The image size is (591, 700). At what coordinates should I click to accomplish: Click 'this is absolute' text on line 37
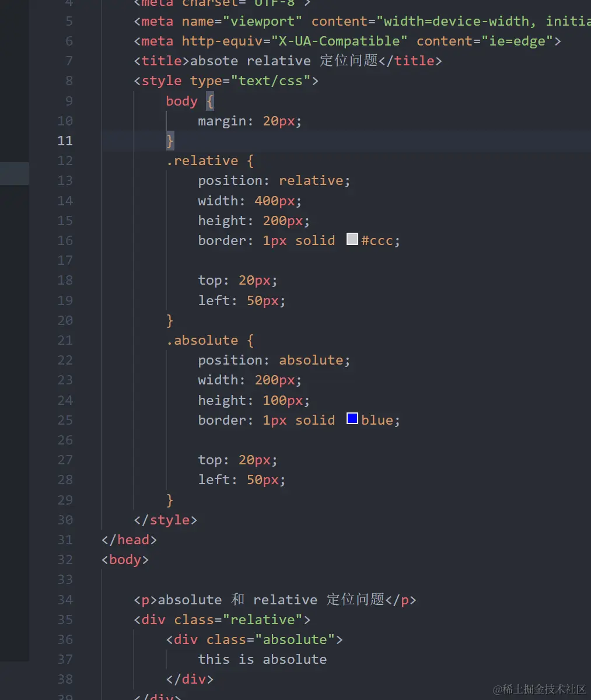click(x=263, y=659)
